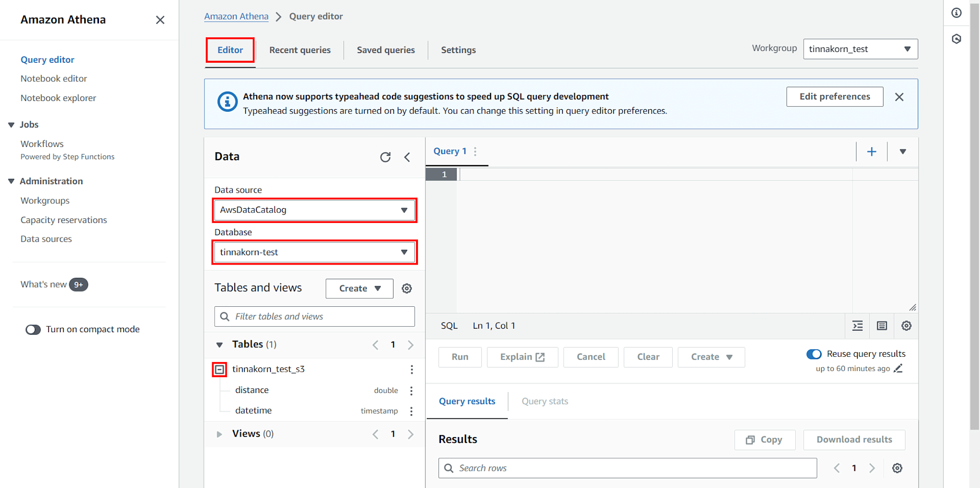
Task: Open Create dropdown in Tables and views
Action: pos(360,289)
